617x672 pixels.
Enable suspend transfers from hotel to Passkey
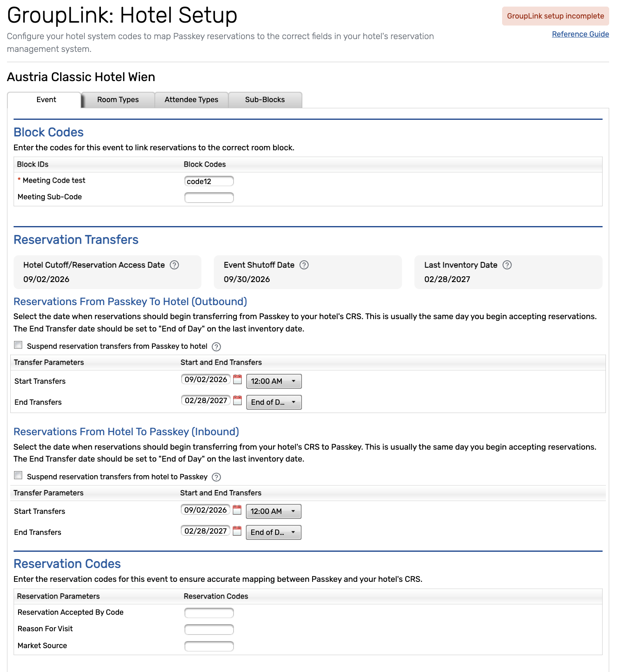[x=18, y=476]
